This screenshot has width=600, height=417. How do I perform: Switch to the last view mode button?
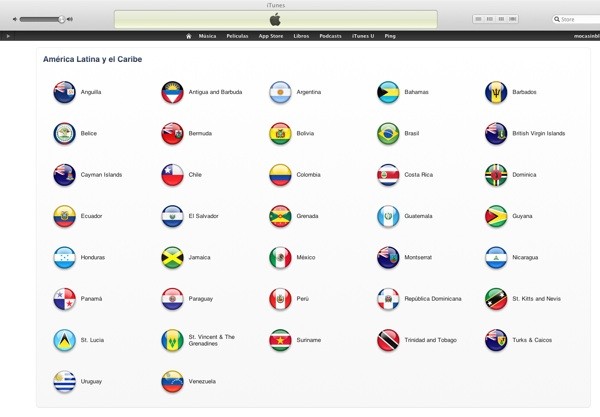513,19
